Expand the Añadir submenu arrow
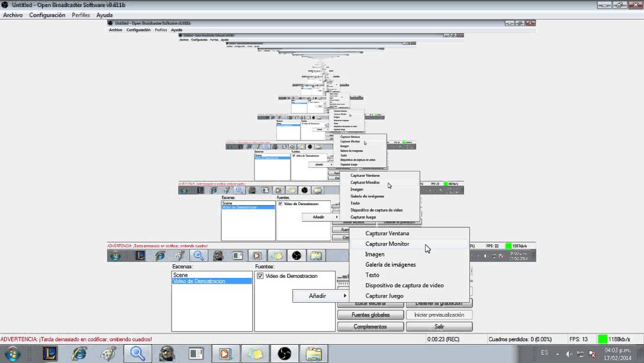Image resolution: width=644 pixels, height=363 pixels. (x=344, y=296)
